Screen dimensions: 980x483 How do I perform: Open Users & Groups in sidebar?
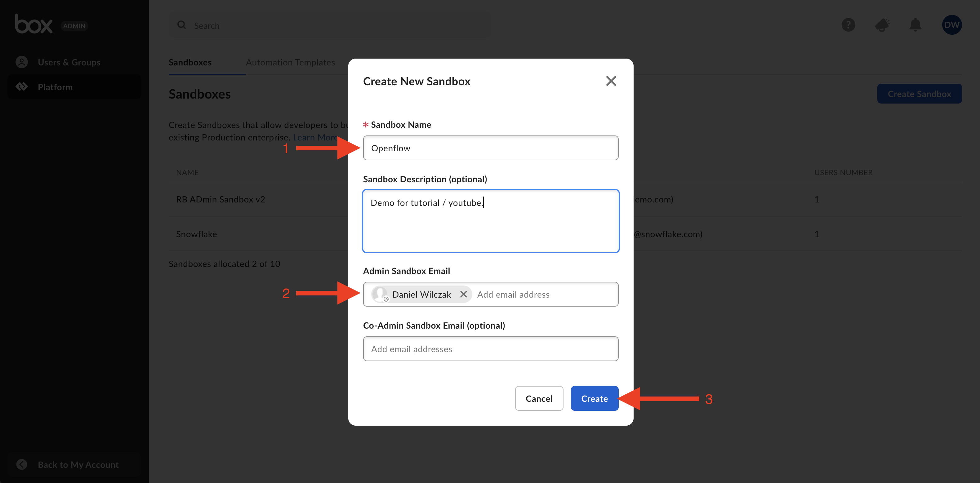[x=69, y=62]
